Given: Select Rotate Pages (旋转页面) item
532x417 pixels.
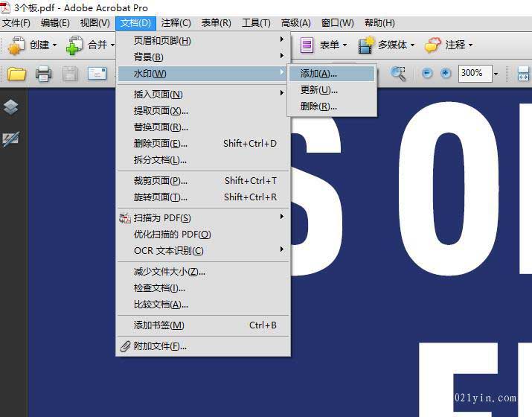Looking at the screenshot, I should tap(203, 197).
